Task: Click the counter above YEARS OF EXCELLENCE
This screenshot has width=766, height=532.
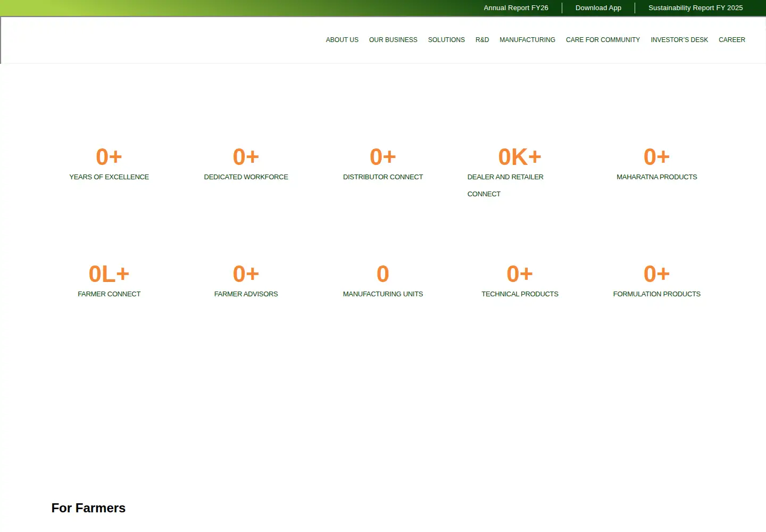Action: pos(109,157)
